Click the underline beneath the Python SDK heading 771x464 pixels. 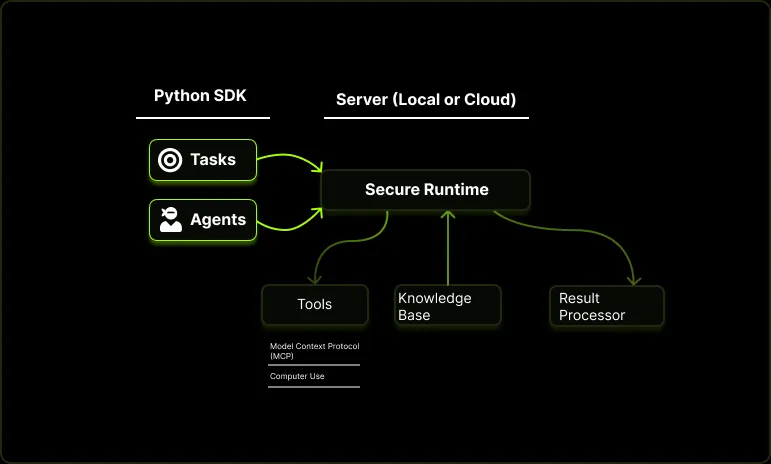[203, 118]
